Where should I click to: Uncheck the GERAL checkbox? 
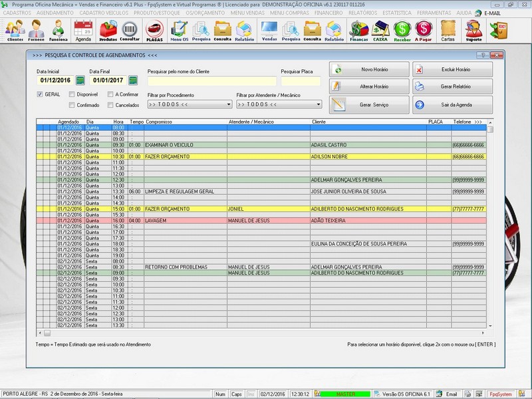click(x=40, y=94)
